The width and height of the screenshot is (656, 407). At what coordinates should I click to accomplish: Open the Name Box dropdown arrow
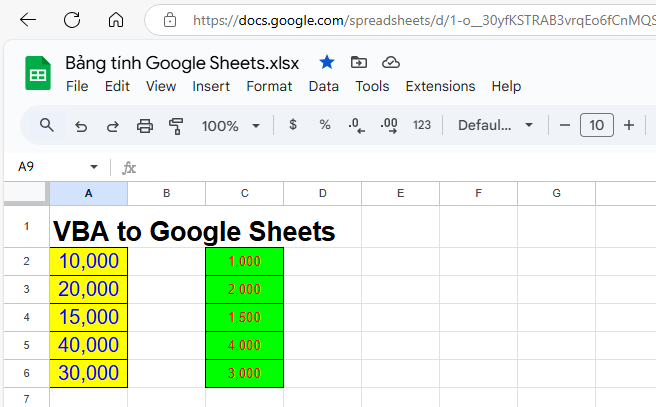[x=94, y=167]
